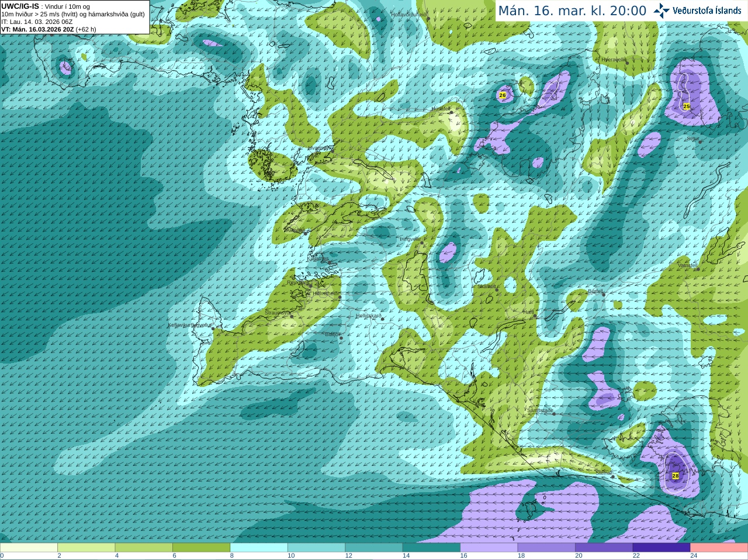
Task: Click the 4–6 m/s green legend swatch
Action: pos(144,547)
